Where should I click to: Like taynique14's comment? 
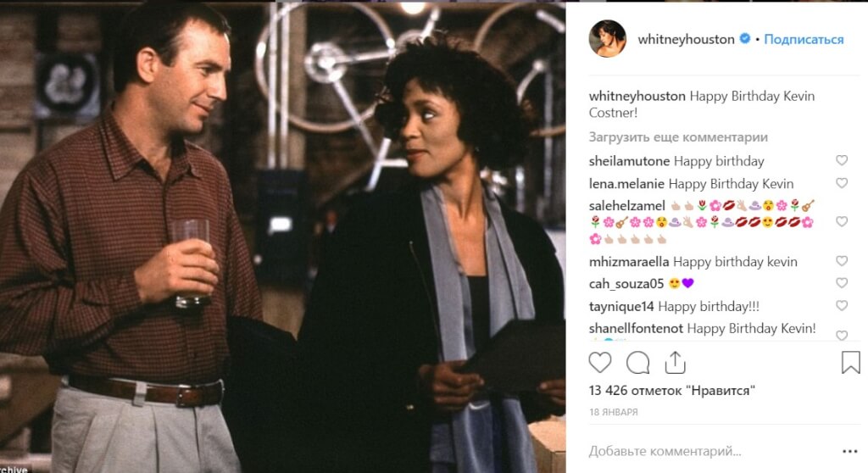coord(842,306)
